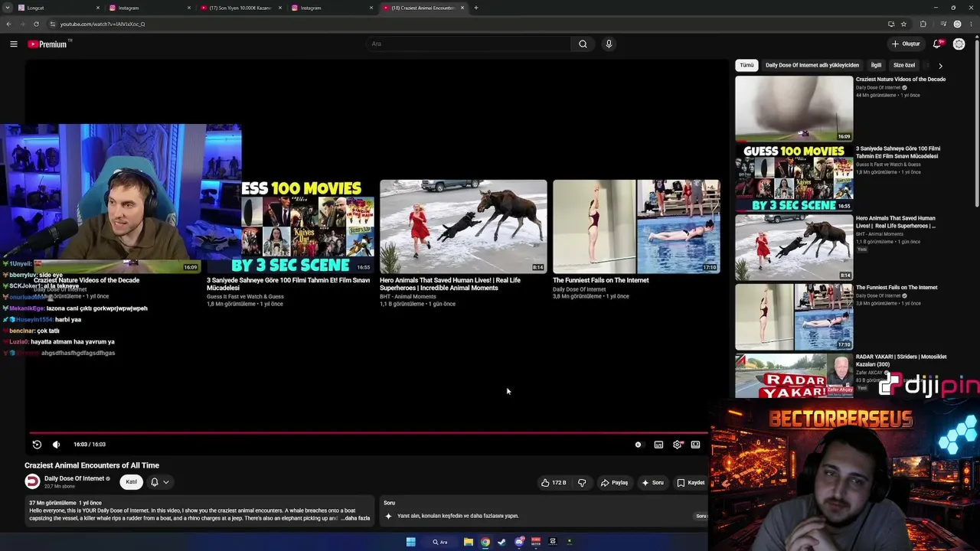This screenshot has width=980, height=551.
Task: Click the video progress bar
Action: (x=367, y=433)
